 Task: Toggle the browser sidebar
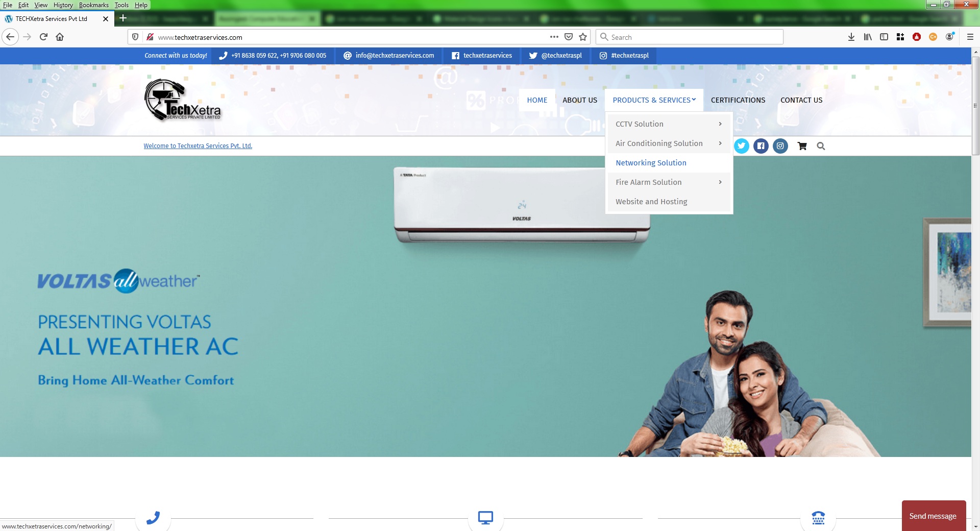(884, 37)
